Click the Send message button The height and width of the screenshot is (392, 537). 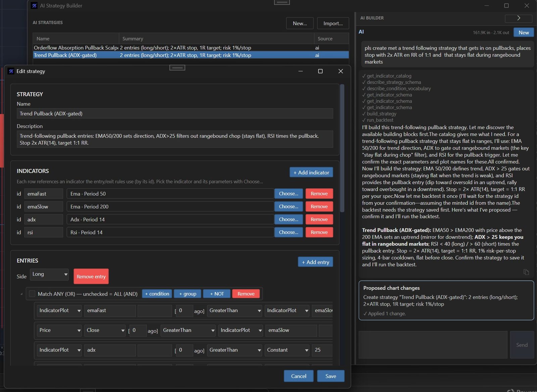click(522, 345)
